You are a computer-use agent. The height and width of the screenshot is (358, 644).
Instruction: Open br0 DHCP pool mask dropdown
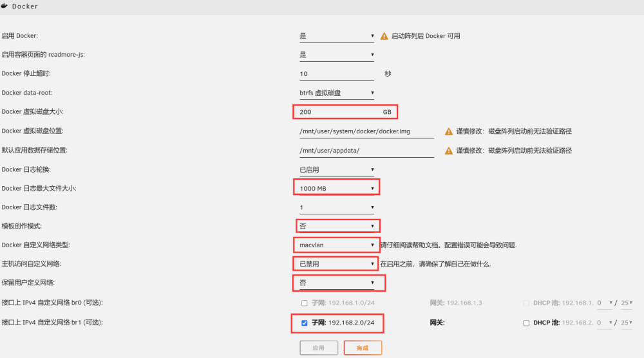627,303
